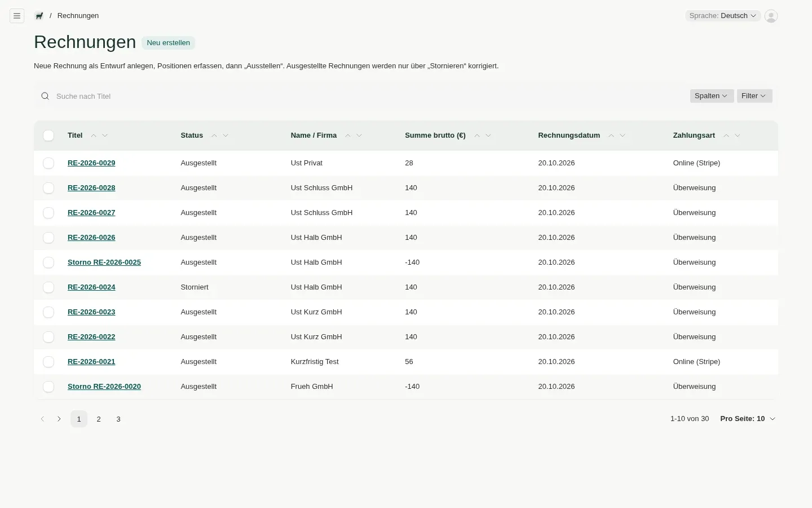812x508 pixels.
Task: Create a new invoice with Neu erstellen
Action: coord(168,43)
